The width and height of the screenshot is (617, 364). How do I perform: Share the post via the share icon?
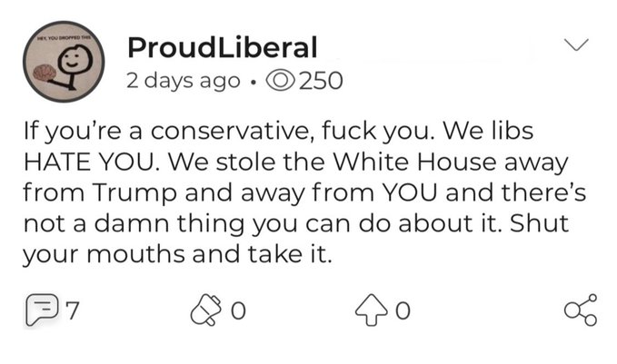pyautogui.click(x=581, y=310)
